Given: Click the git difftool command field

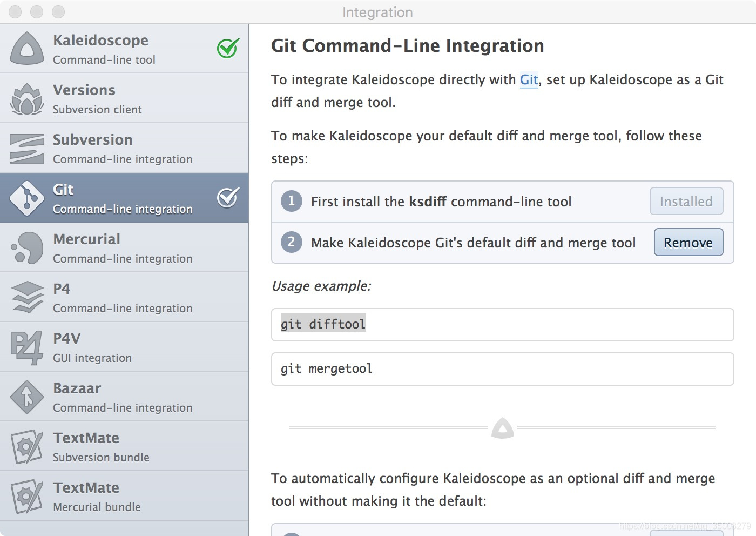Looking at the screenshot, I should click(503, 325).
